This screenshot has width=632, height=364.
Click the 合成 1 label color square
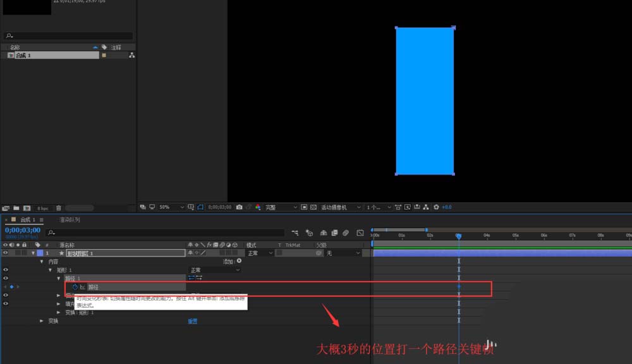[x=104, y=55]
